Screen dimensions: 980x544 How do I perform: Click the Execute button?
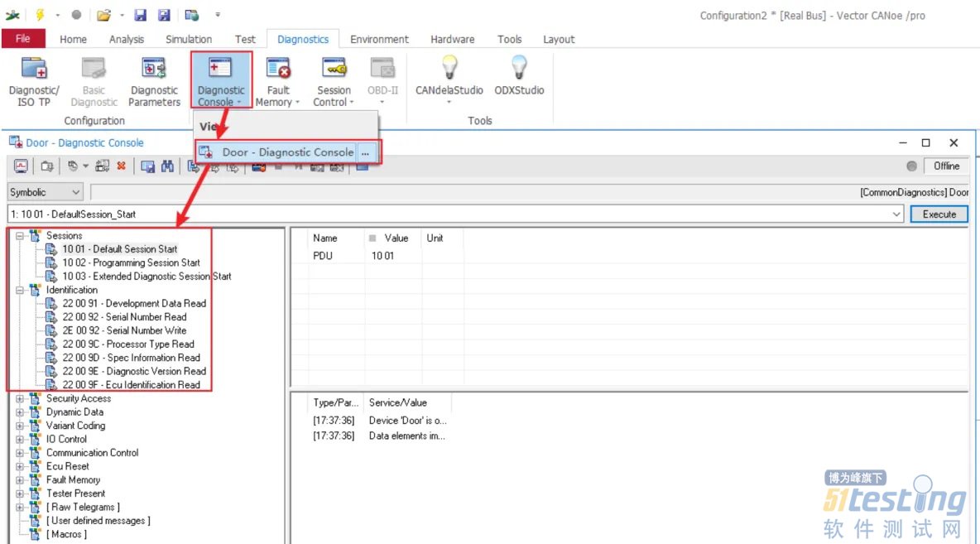click(x=939, y=214)
